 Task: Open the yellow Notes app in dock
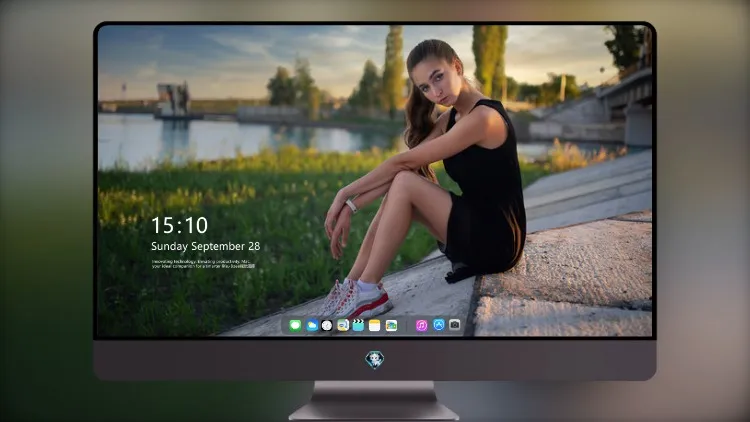(x=375, y=325)
